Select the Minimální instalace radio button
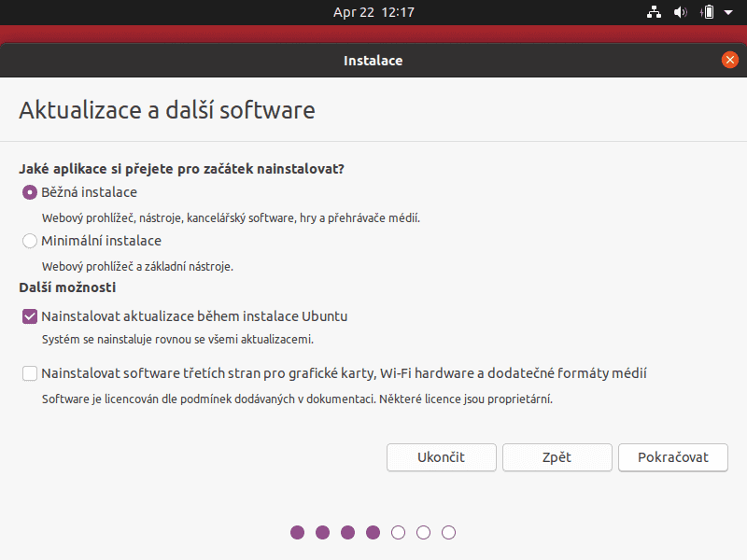The image size is (747, 560). pos(30,241)
